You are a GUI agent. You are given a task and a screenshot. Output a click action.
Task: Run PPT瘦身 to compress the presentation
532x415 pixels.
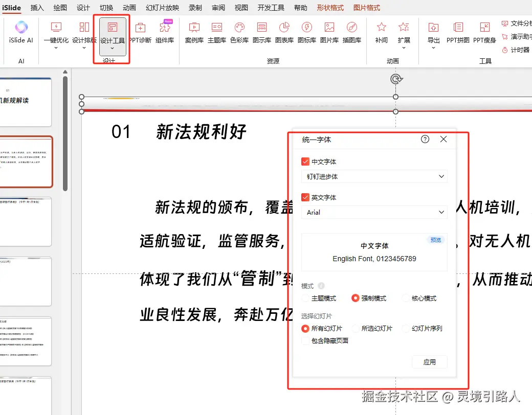pyautogui.click(x=484, y=33)
